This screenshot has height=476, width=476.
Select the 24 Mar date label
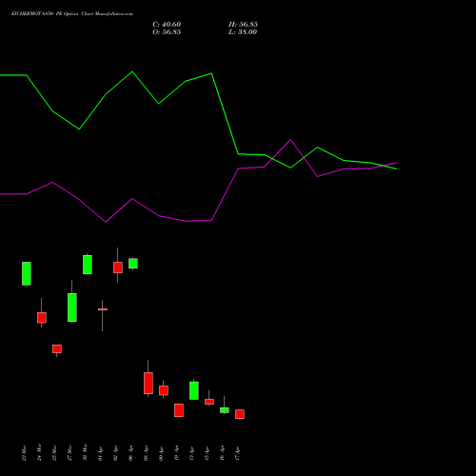(x=39, y=452)
